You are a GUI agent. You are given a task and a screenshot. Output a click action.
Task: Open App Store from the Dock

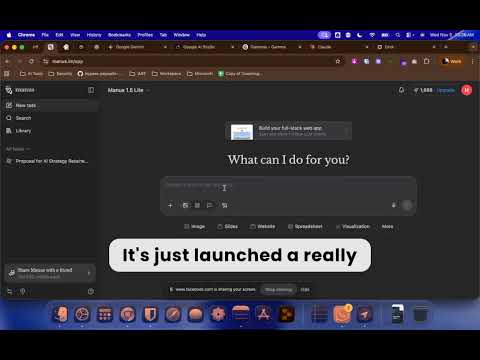coord(263,314)
